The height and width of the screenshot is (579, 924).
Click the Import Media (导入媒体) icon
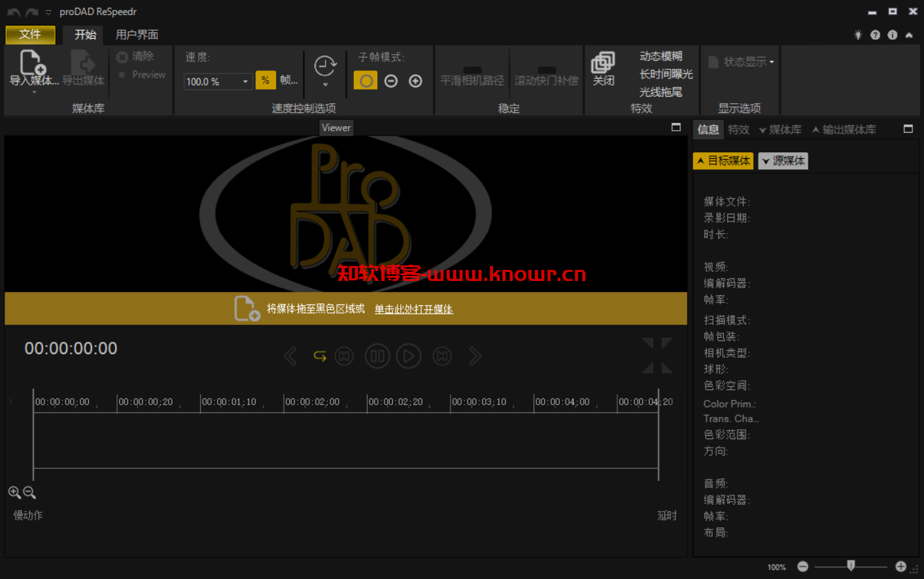click(x=33, y=63)
